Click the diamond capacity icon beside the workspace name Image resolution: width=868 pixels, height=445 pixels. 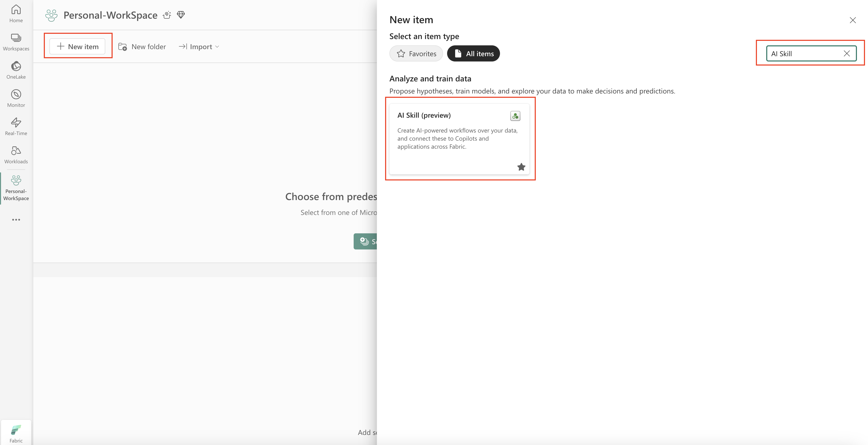coord(181,15)
